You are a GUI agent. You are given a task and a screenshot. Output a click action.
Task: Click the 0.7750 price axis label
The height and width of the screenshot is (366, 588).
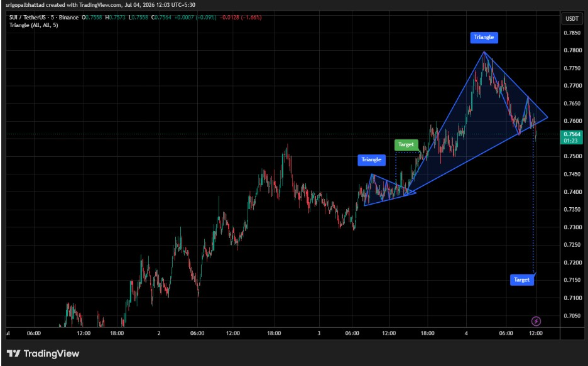click(x=573, y=68)
